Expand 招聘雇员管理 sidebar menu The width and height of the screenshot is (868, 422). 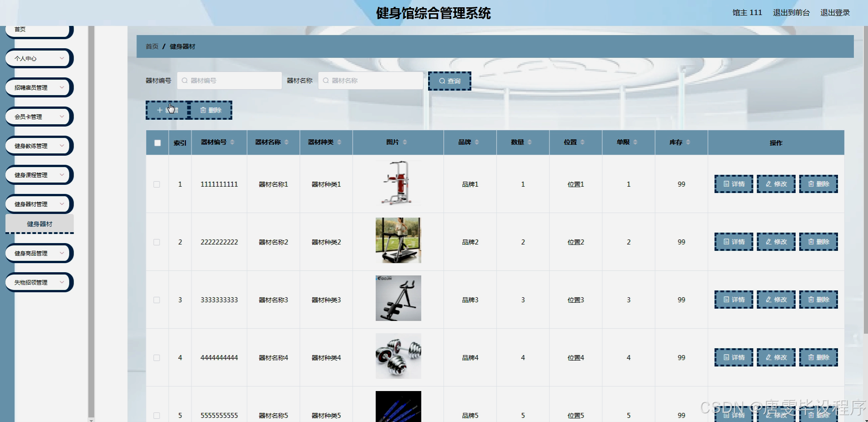pos(39,87)
